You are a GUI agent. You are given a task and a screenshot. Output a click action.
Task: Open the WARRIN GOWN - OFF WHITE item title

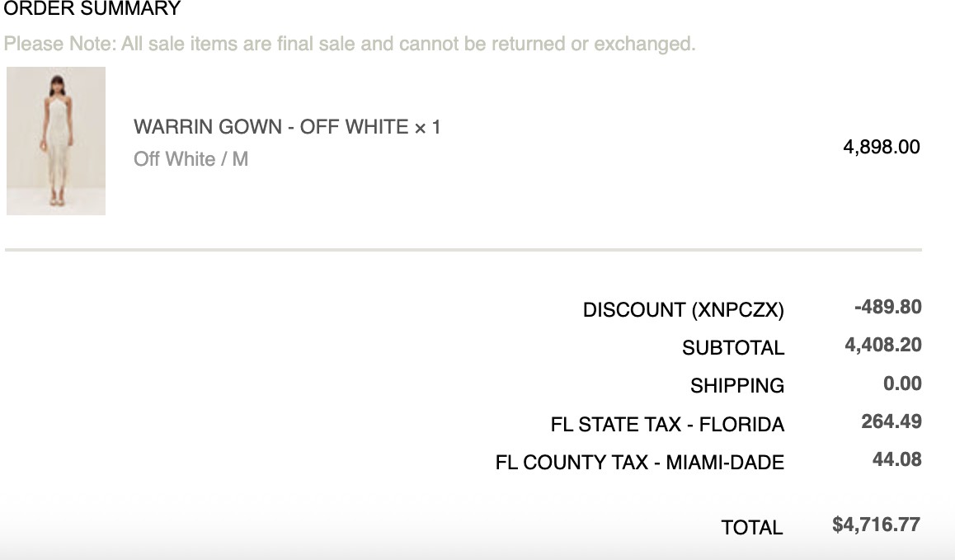(271, 127)
